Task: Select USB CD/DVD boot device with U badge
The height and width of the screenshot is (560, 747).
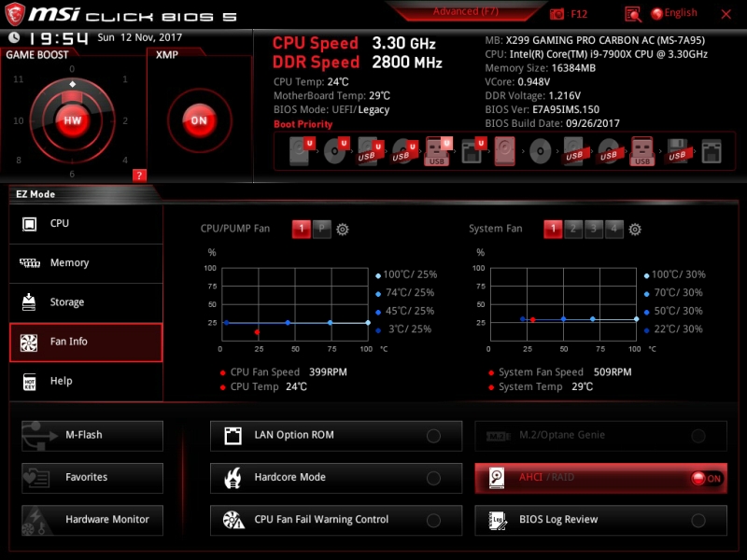Action: 404,151
